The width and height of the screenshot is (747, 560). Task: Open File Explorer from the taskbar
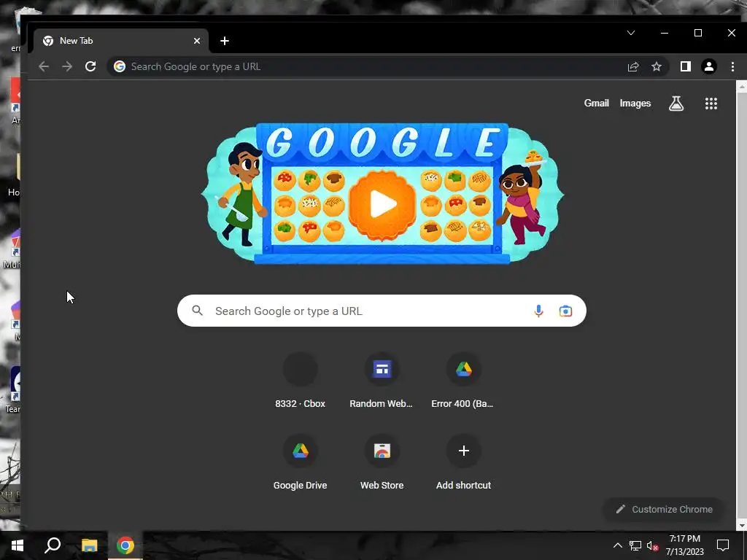(89, 545)
